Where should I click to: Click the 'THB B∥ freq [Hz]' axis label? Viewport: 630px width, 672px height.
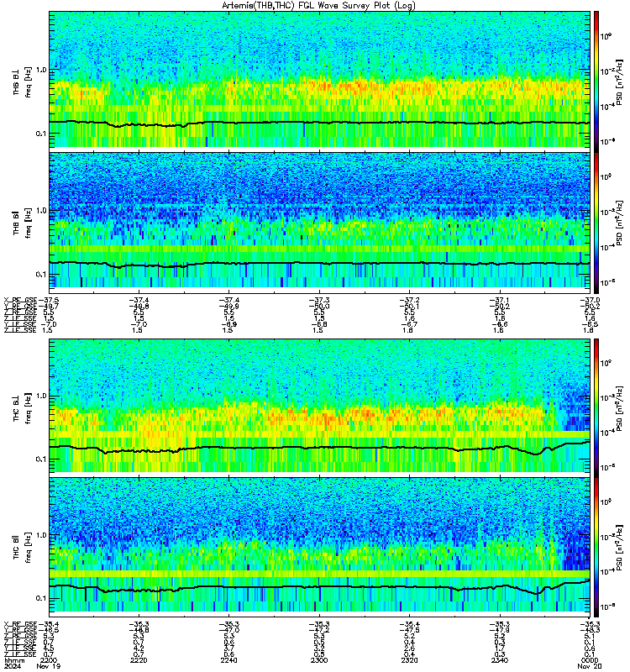coord(22,222)
